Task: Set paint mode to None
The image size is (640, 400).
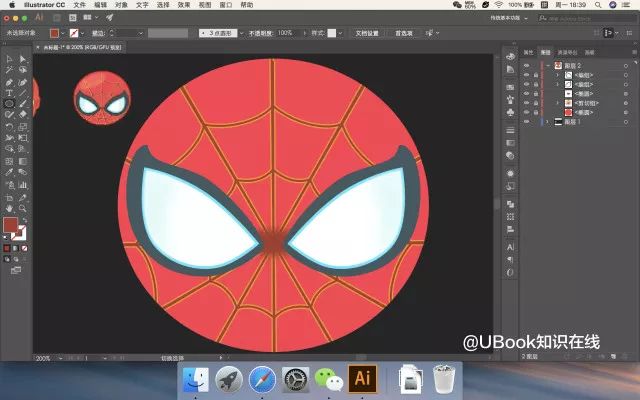Action: point(24,248)
